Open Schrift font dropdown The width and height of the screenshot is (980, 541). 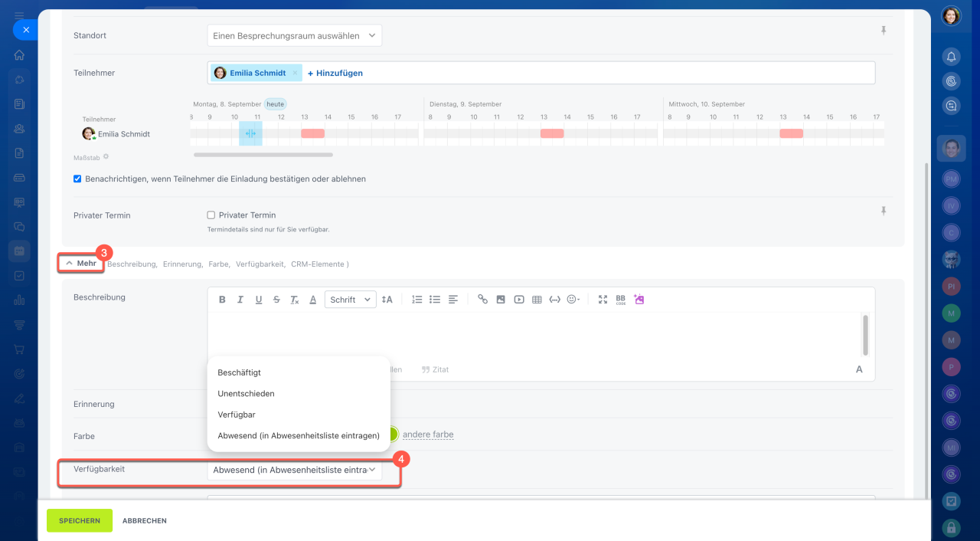tap(351, 300)
